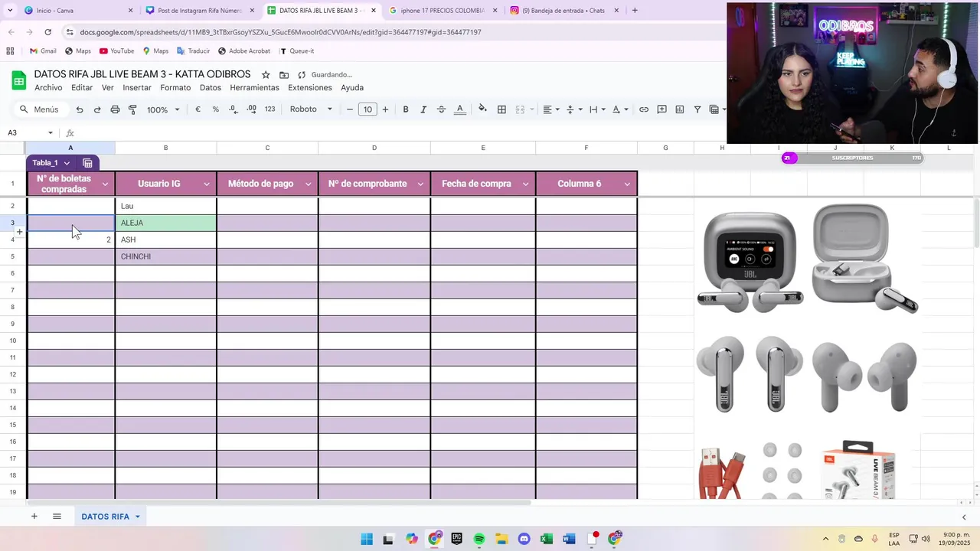This screenshot has width=980, height=551.
Task: Add a new sheet with plus button
Action: (x=34, y=517)
